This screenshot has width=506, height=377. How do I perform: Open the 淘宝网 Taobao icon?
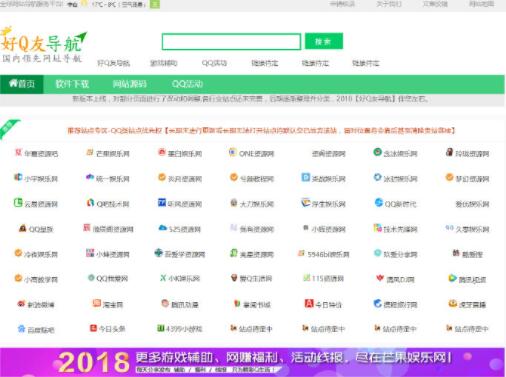(97, 303)
